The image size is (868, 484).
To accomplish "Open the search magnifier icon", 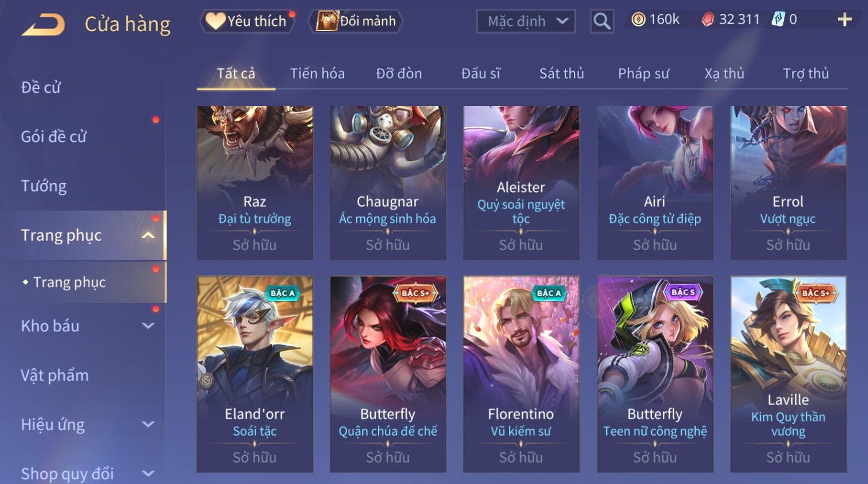I will pos(602,21).
